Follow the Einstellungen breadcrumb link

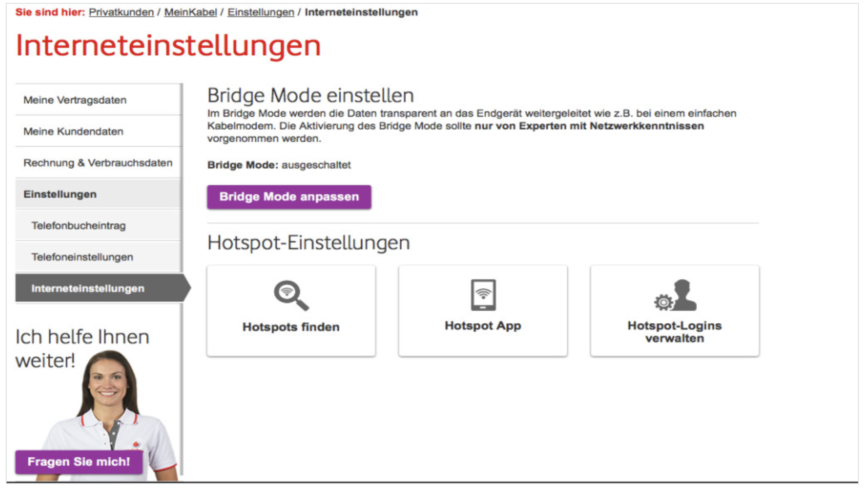click(261, 12)
